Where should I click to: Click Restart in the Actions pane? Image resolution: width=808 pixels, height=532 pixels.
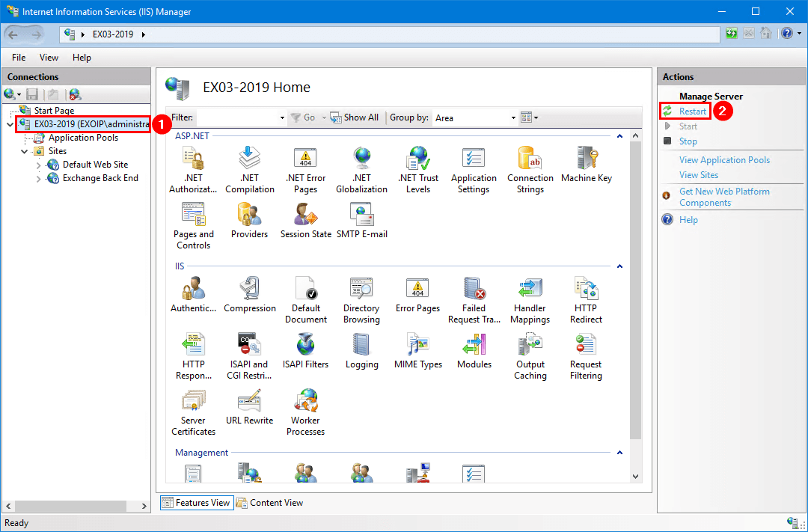click(693, 111)
